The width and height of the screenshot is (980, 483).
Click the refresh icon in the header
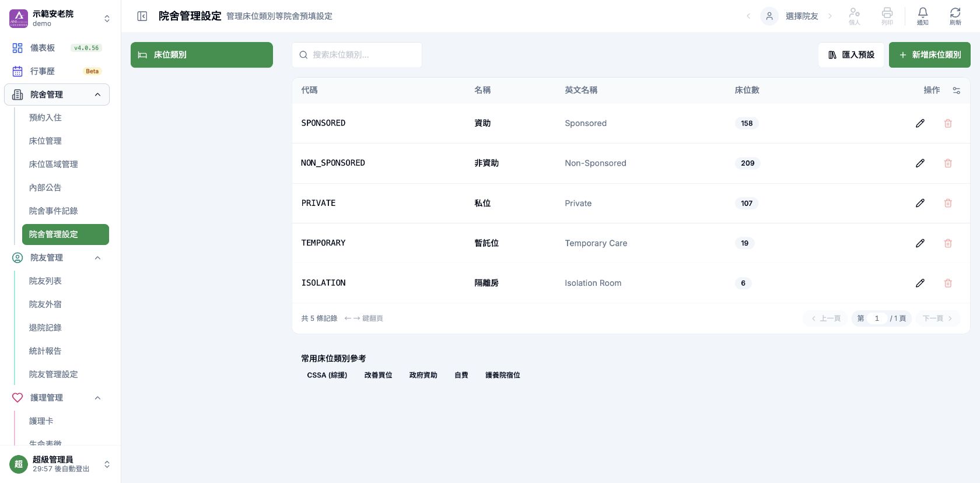956,16
